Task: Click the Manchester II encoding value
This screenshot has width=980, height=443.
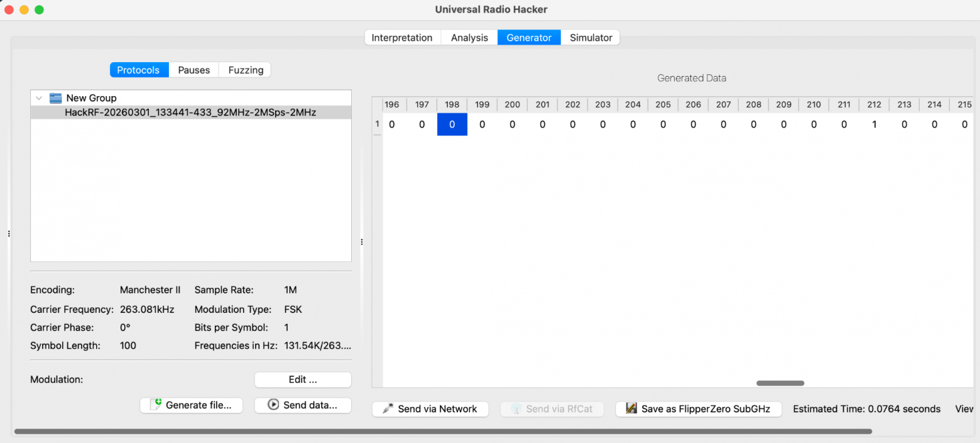Action: 150,290
